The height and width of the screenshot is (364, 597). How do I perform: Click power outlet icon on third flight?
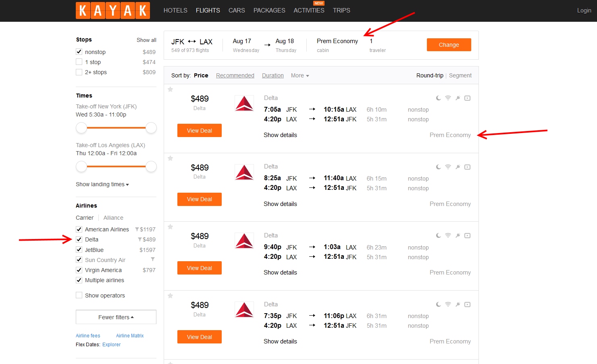(458, 235)
